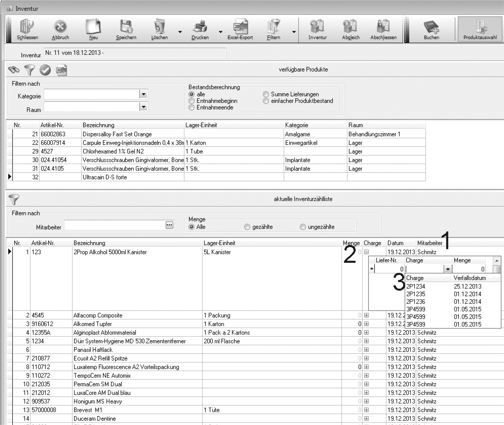Image resolution: width=504 pixels, height=425 pixels.
Task: Select the TempoCem NE Automix row
Action: pos(255,375)
